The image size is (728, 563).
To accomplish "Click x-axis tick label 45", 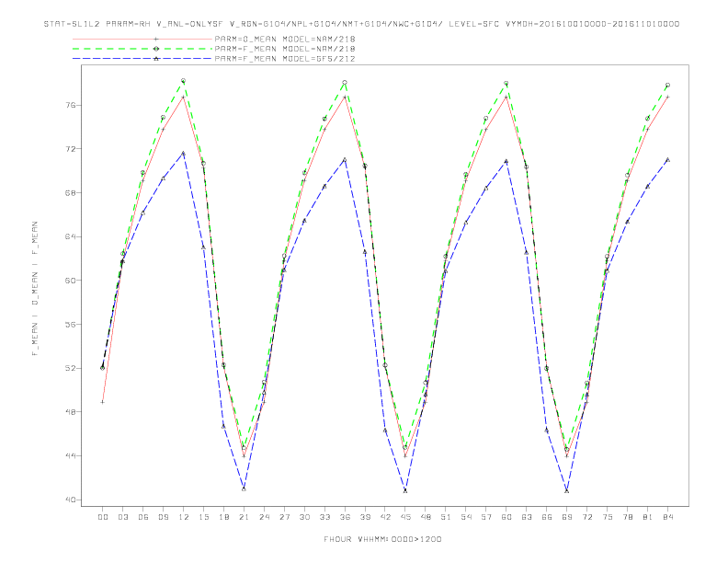I will click(405, 517).
